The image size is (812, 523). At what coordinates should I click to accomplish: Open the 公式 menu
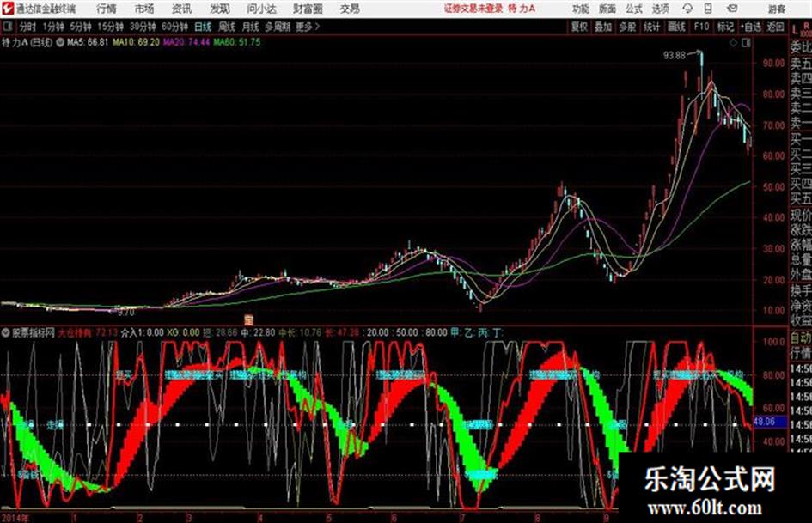click(634, 9)
